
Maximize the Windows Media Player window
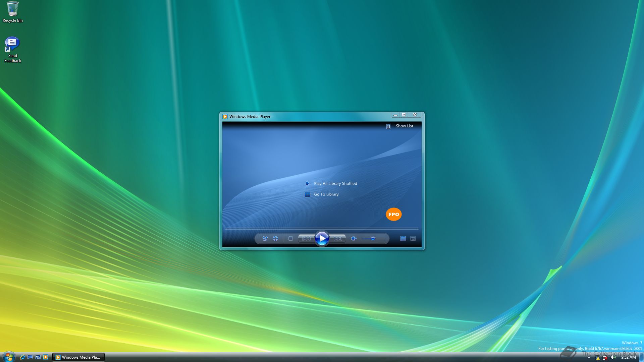404,115
